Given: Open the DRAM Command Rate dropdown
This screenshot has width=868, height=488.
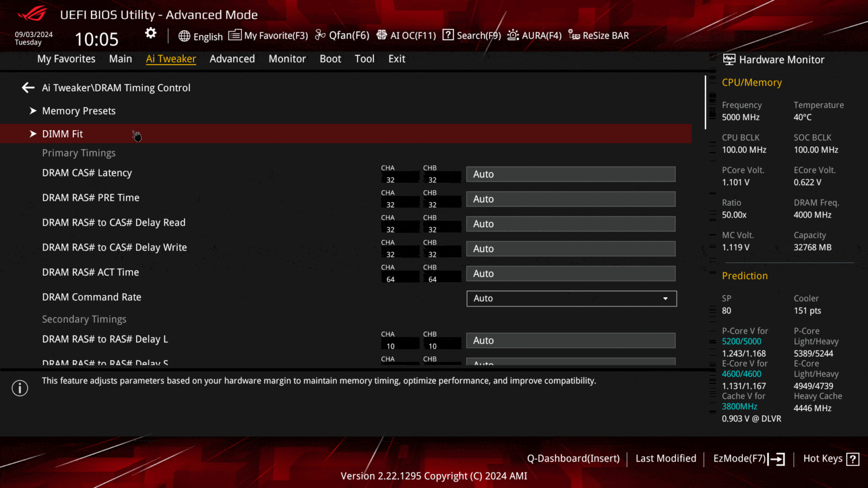Looking at the screenshot, I should click(x=572, y=298).
